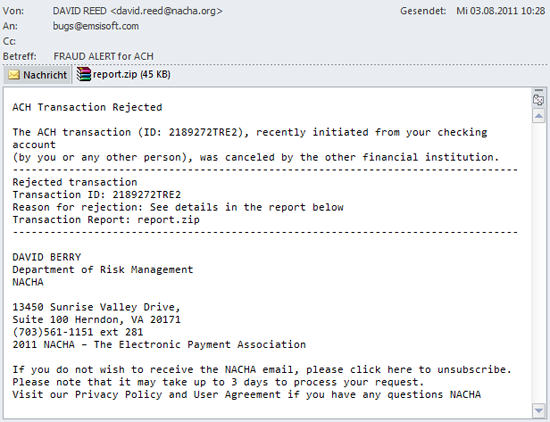The height and width of the screenshot is (422, 550).
Task: Click the recipient bugs@emsisoft.com address
Action: pyautogui.click(x=96, y=26)
